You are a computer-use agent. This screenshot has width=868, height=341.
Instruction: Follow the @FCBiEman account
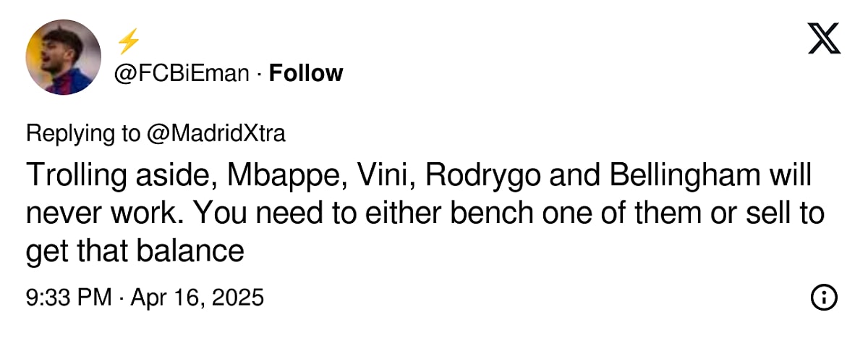coord(306,73)
